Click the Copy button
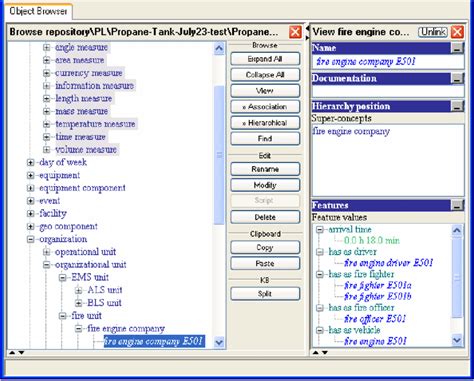This screenshot has width=474, height=381. [265, 248]
